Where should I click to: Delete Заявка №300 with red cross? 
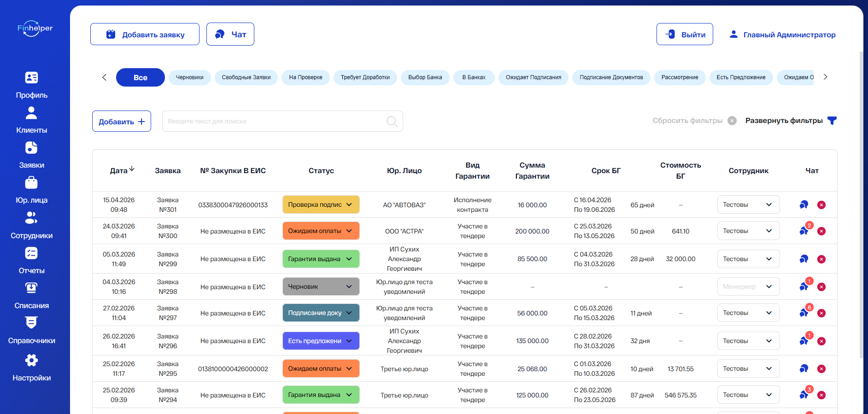[x=821, y=231]
